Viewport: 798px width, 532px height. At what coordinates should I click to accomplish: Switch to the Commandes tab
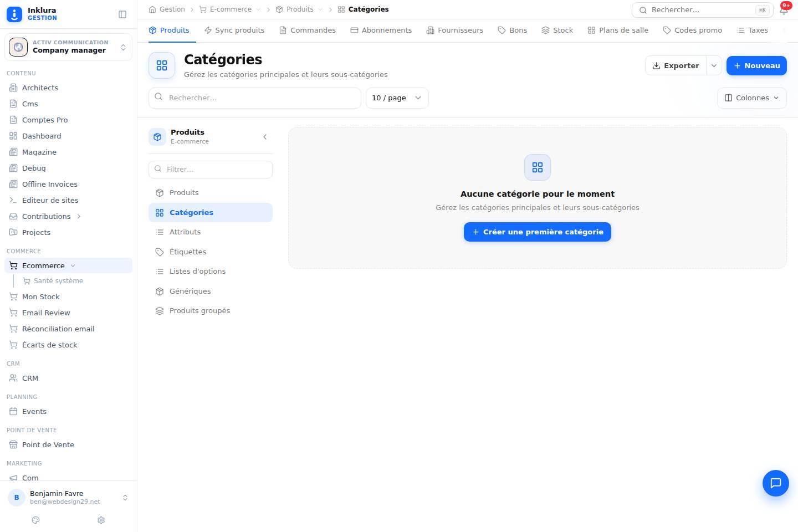click(308, 30)
